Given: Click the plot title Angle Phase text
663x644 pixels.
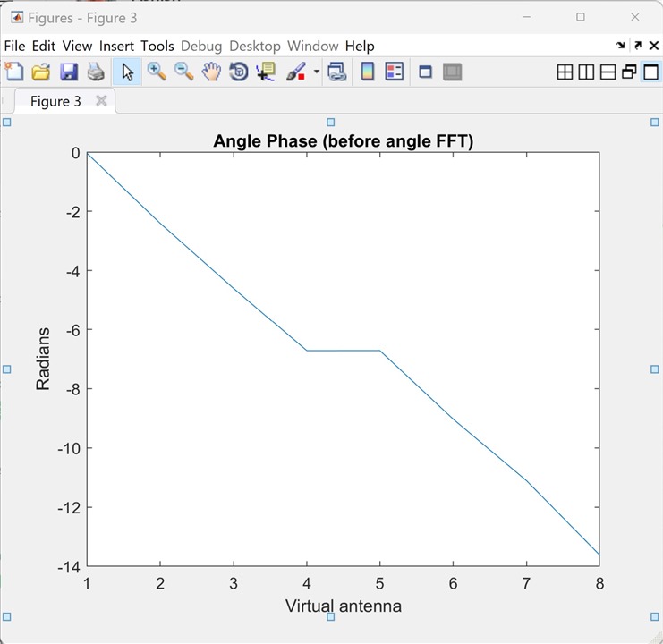Looking at the screenshot, I should [343, 140].
